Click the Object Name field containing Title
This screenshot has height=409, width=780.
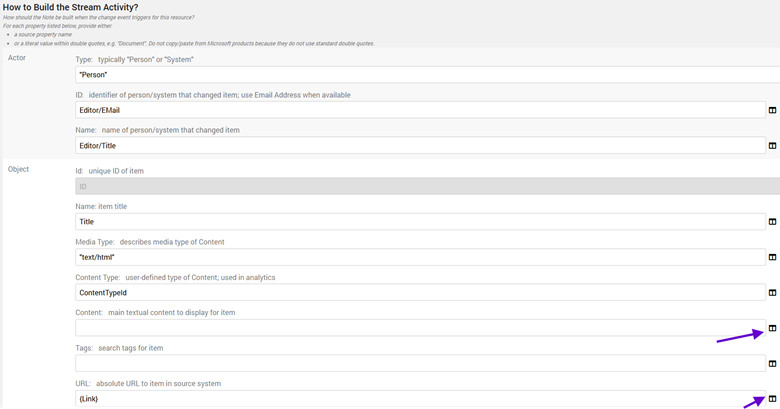[420, 222]
